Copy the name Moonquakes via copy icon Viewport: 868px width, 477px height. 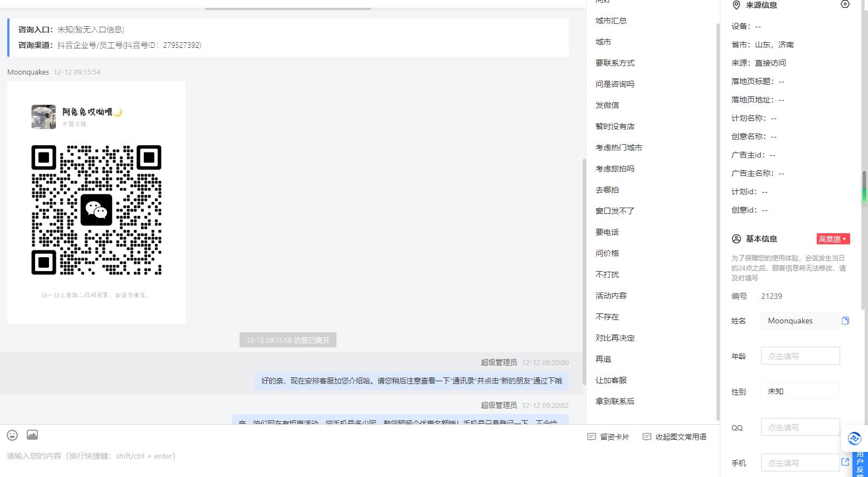pos(845,321)
